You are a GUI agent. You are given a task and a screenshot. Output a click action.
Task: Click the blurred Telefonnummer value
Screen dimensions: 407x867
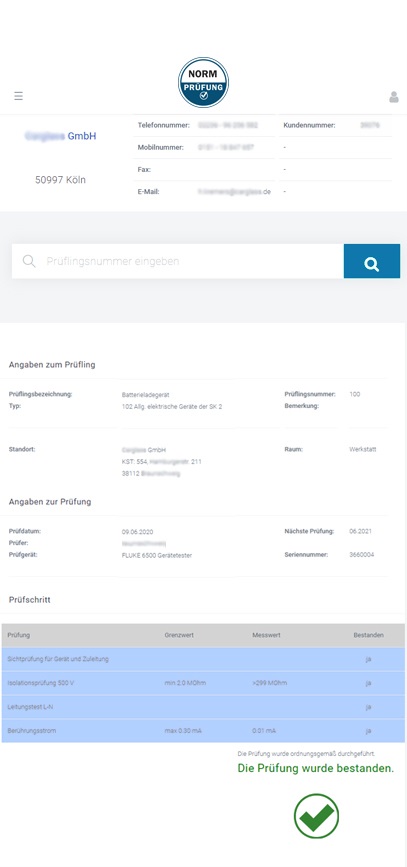pyautogui.click(x=228, y=126)
